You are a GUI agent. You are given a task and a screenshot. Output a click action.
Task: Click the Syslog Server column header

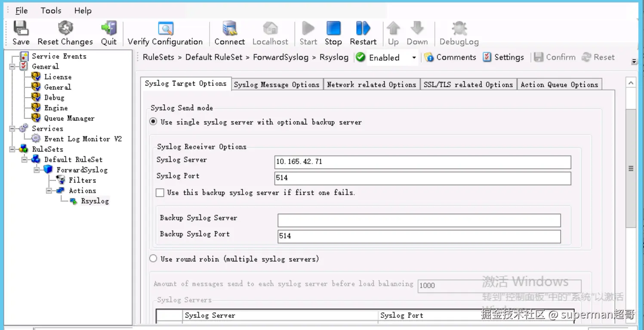(280, 315)
